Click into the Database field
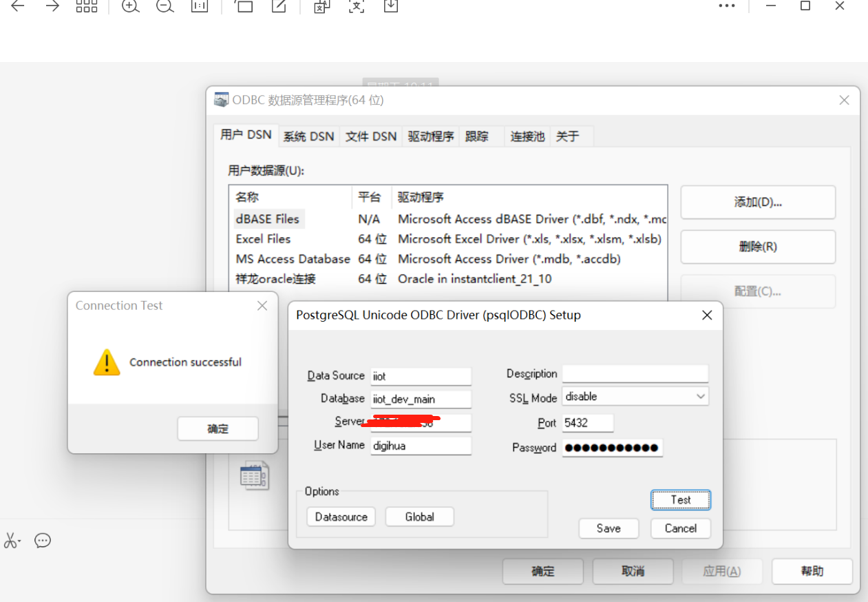This screenshot has height=602, width=868. point(421,399)
